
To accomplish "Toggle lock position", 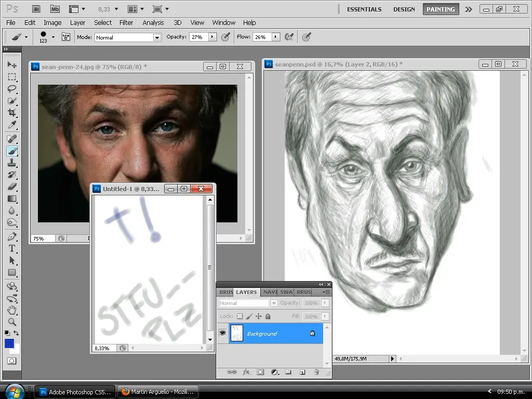I will coord(259,316).
